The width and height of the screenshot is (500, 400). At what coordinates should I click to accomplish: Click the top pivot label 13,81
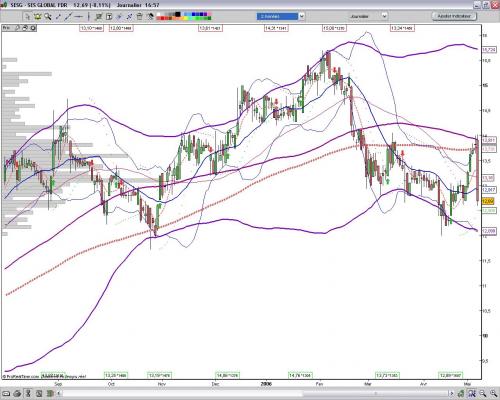(x=210, y=28)
